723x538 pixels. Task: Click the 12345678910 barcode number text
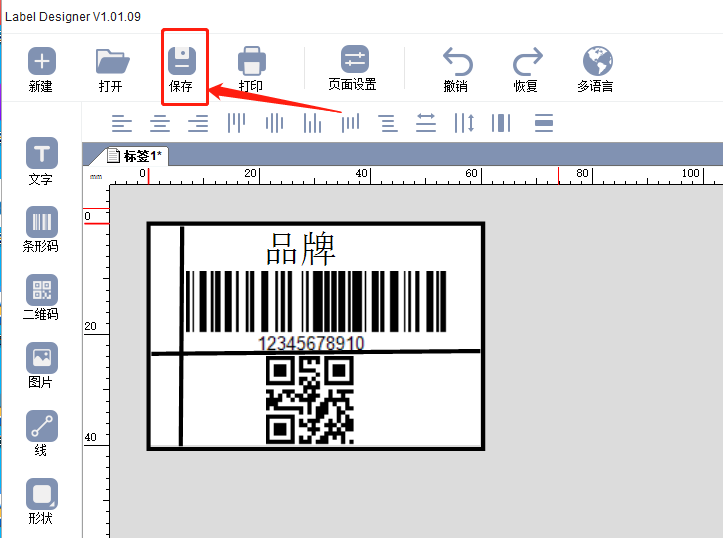[311, 343]
